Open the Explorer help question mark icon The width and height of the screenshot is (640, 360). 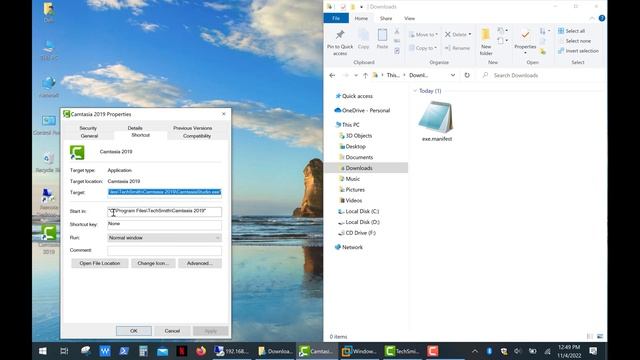[x=602, y=18]
